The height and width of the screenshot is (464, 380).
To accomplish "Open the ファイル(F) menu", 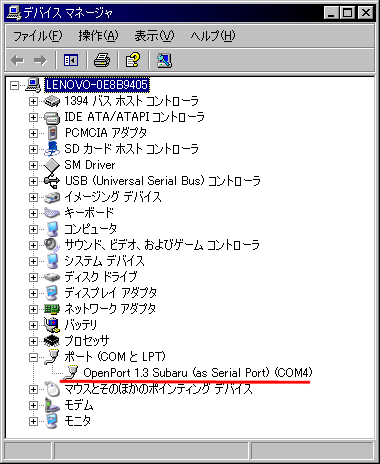I will pos(38,36).
